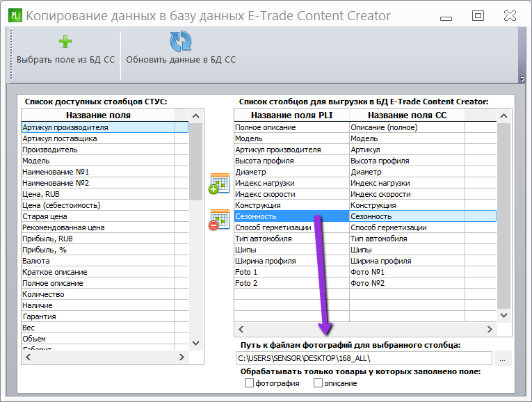Select 'Фото №1' cell in СС column
This screenshot has height=402, width=532.
click(x=407, y=272)
